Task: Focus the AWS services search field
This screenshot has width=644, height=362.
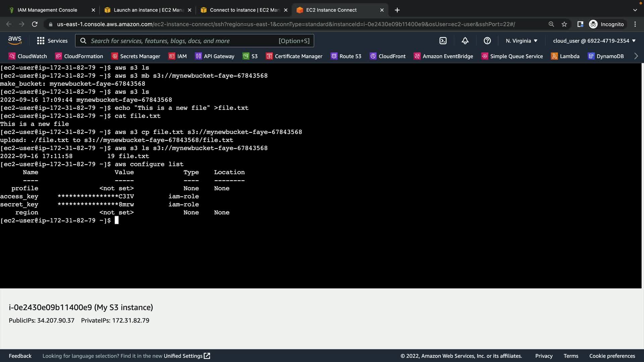Action: [195, 41]
